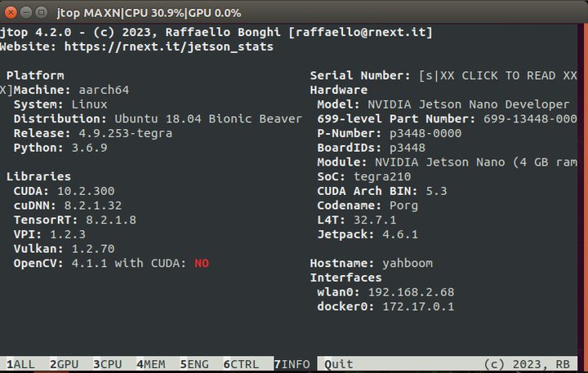Switch to the 6CTRL tab
The width and height of the screenshot is (588, 373).
(x=241, y=364)
